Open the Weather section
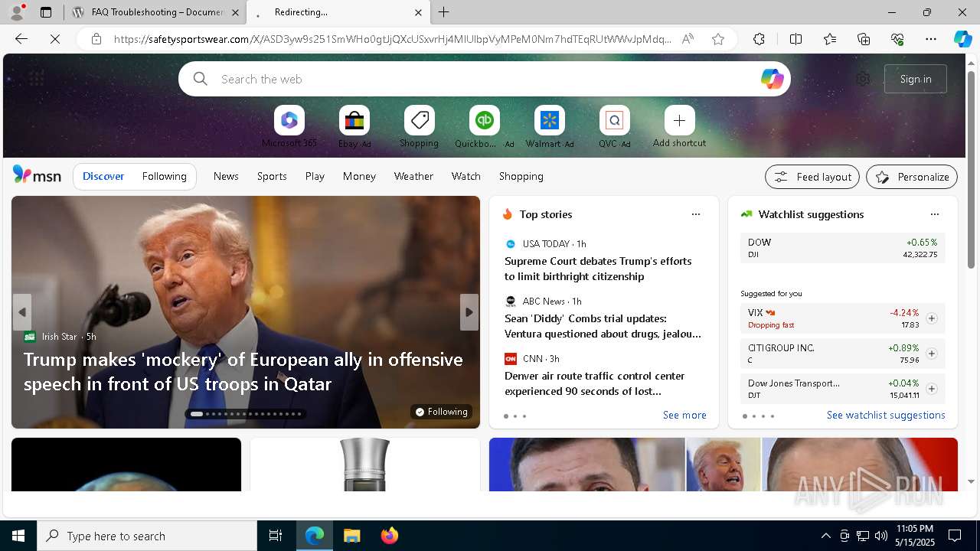Screen dimensions: 980x551 (413, 176)
